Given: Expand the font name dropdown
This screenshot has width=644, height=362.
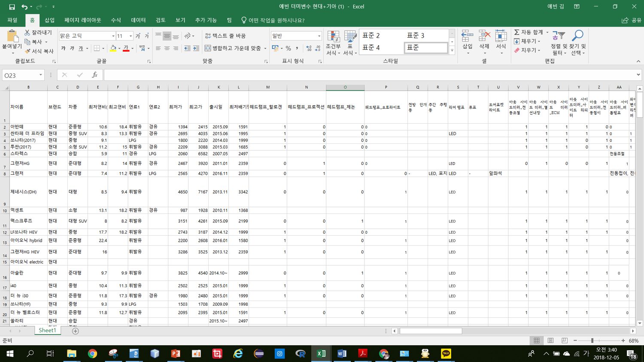Looking at the screenshot, I should (113, 36).
